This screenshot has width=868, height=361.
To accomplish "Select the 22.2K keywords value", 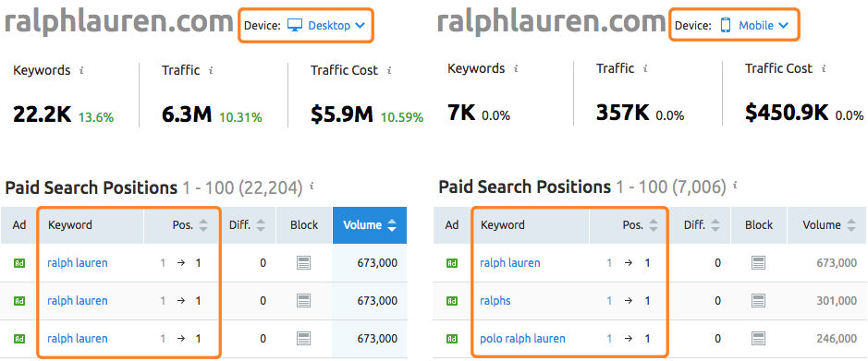I will pyautogui.click(x=43, y=114).
